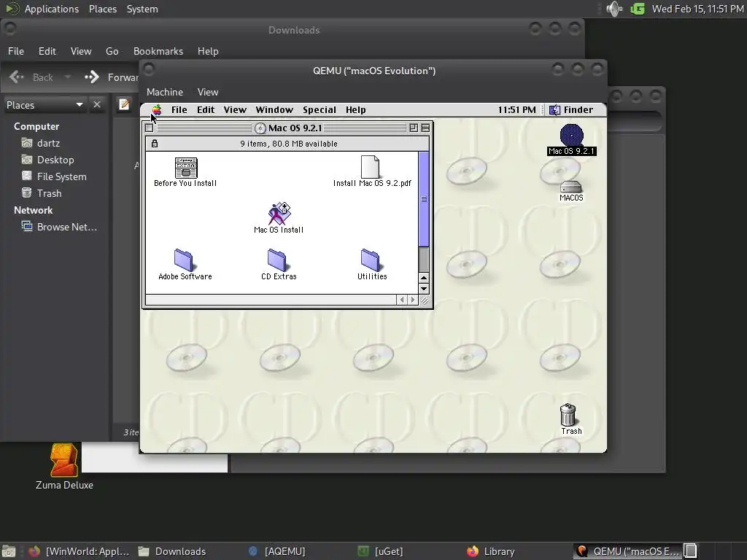Viewport: 747px width, 560px height.
Task: Open Go menu in Downloads window
Action: tap(112, 51)
